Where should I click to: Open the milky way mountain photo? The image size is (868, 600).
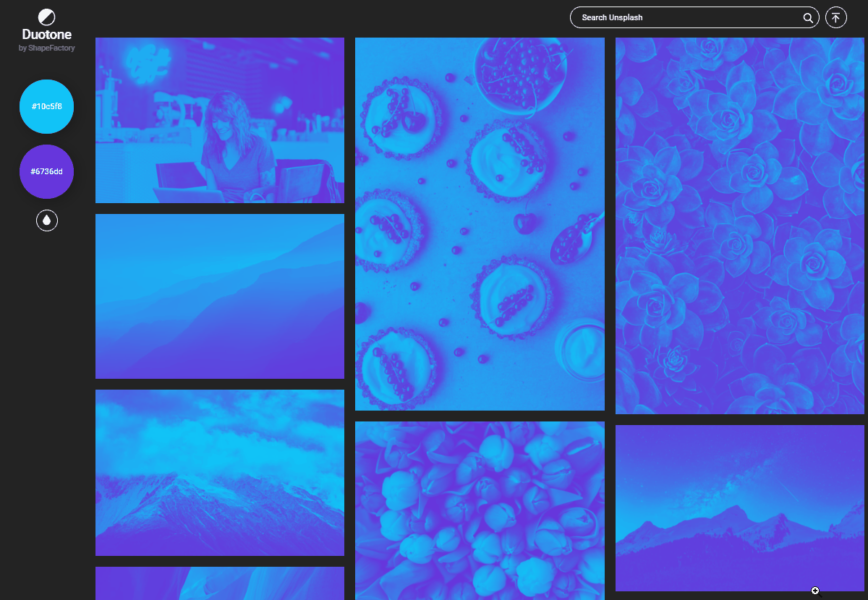click(x=740, y=508)
